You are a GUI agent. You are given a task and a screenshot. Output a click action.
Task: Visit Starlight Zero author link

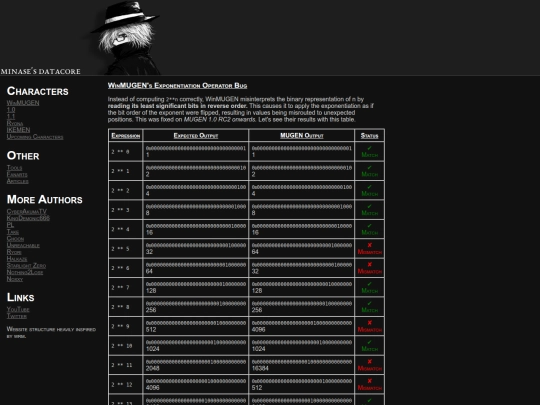click(x=26, y=266)
